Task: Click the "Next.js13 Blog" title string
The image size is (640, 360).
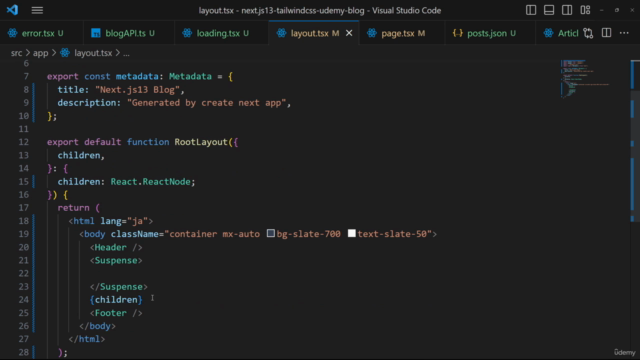Action: coord(137,90)
